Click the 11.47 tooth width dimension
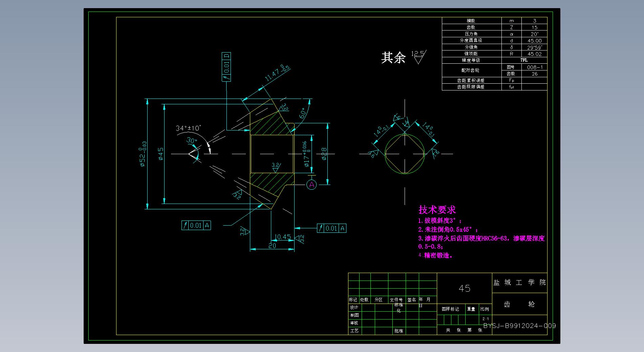644x352 pixels. (x=277, y=74)
